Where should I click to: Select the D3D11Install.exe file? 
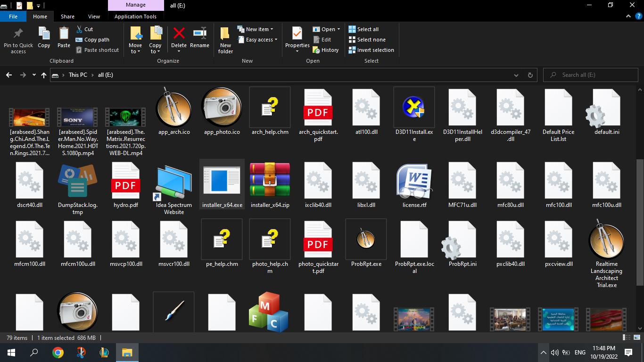tap(414, 114)
